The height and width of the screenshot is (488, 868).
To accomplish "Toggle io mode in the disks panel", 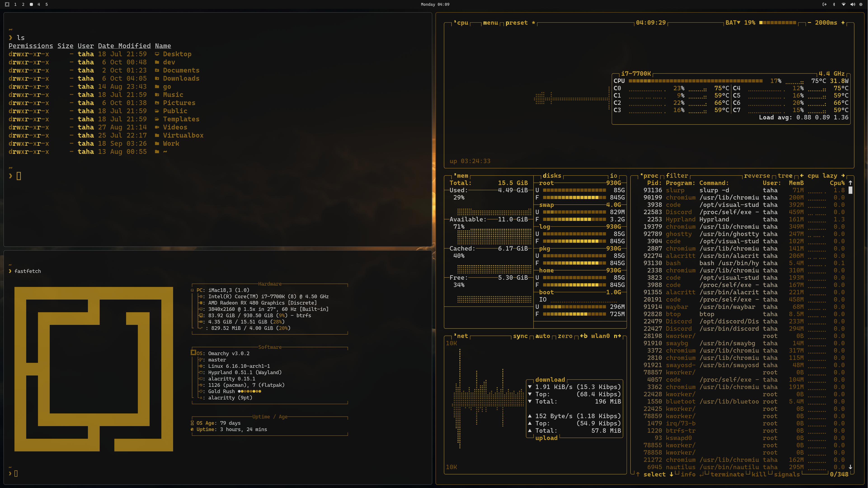I will (x=614, y=176).
